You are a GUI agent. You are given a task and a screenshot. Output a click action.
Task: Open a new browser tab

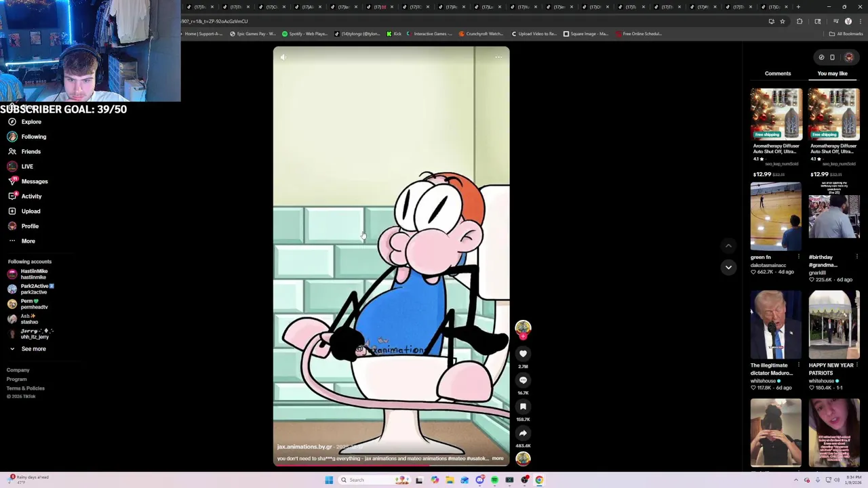click(798, 7)
